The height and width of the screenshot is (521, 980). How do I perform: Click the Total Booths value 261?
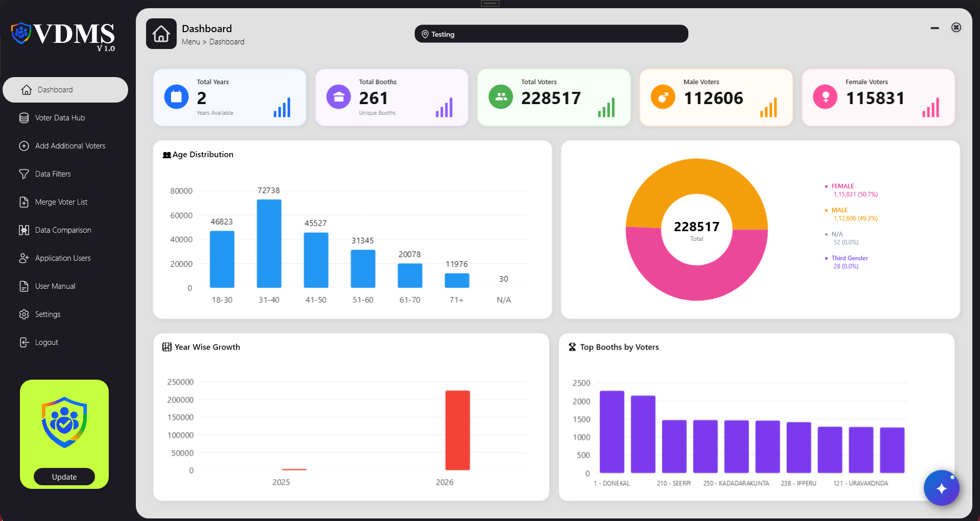tap(373, 98)
